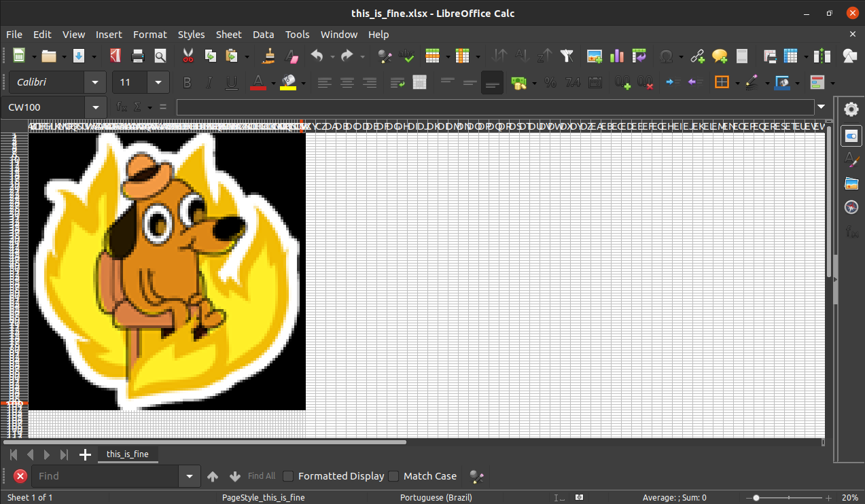Close the Find toolbar
Screen dimensions: 865x504
(x=20, y=476)
